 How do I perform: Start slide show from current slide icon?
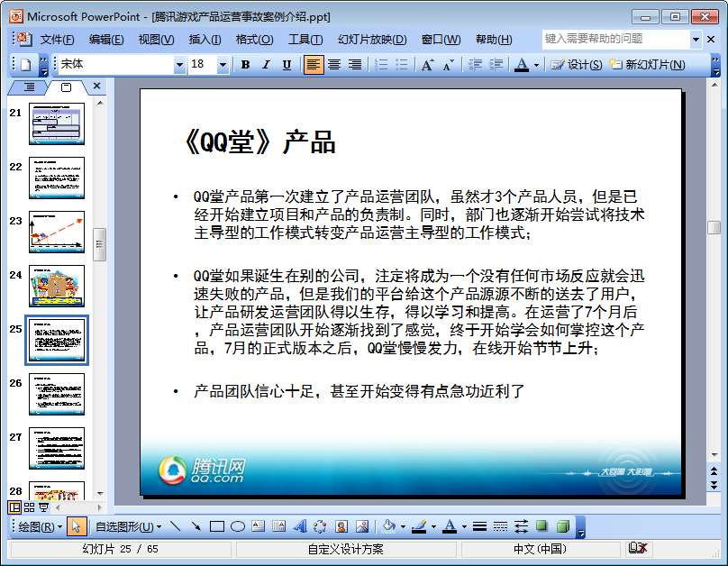[43, 507]
